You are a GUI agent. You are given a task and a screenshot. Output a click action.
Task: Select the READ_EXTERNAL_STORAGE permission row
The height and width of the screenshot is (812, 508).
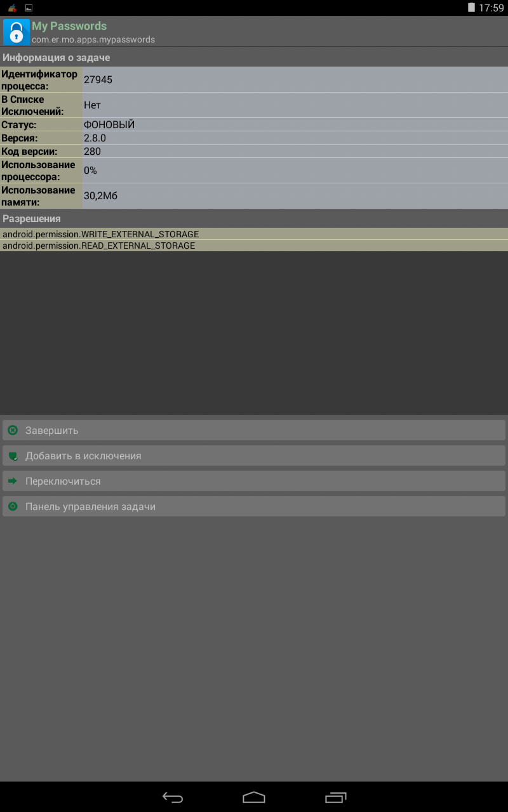(254, 246)
